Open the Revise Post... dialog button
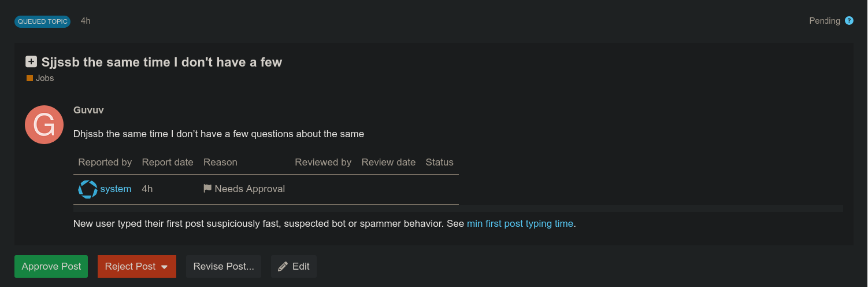 [224, 267]
